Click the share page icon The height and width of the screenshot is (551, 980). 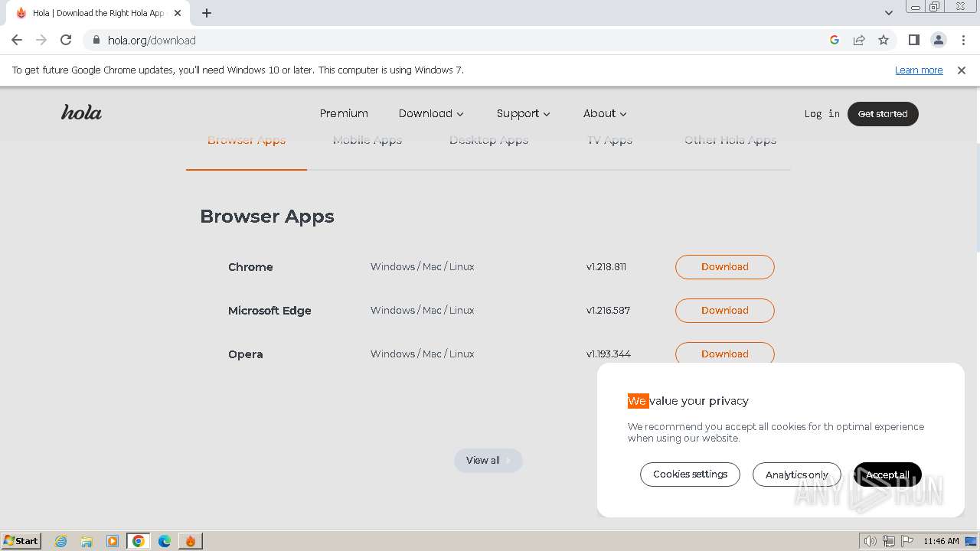click(859, 40)
